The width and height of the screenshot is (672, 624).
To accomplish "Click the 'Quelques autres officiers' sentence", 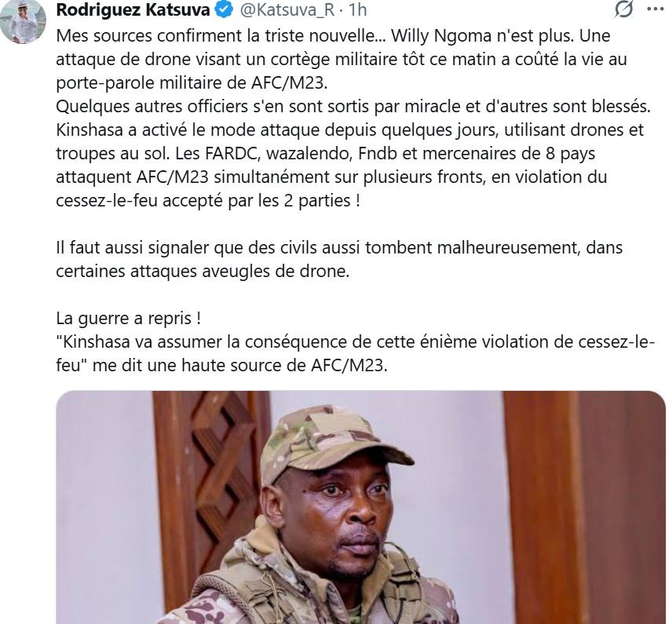I will coord(353,106).
